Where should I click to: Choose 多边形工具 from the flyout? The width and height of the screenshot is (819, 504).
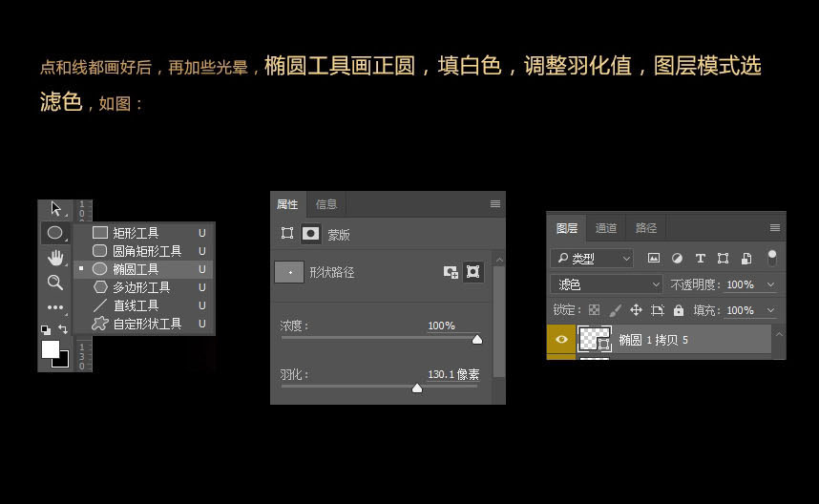[143, 287]
